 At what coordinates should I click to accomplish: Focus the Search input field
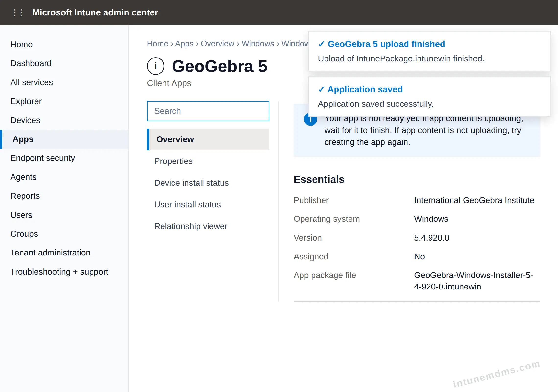(x=208, y=111)
